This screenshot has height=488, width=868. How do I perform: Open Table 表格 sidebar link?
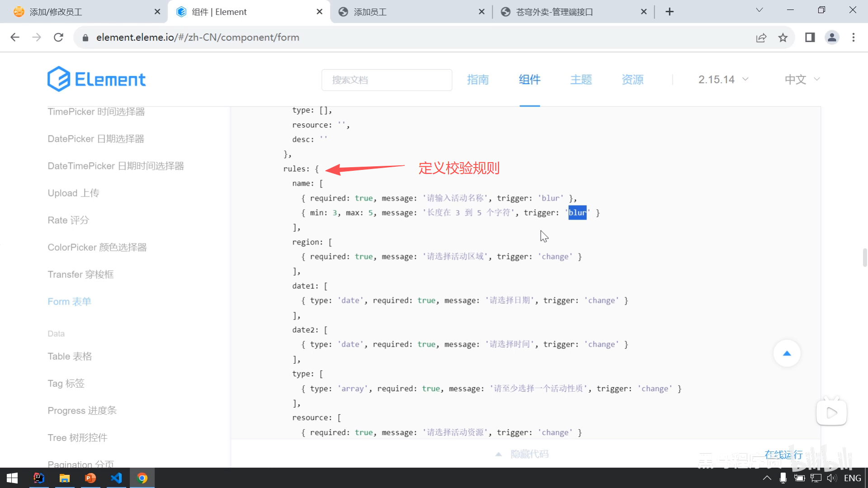point(70,357)
